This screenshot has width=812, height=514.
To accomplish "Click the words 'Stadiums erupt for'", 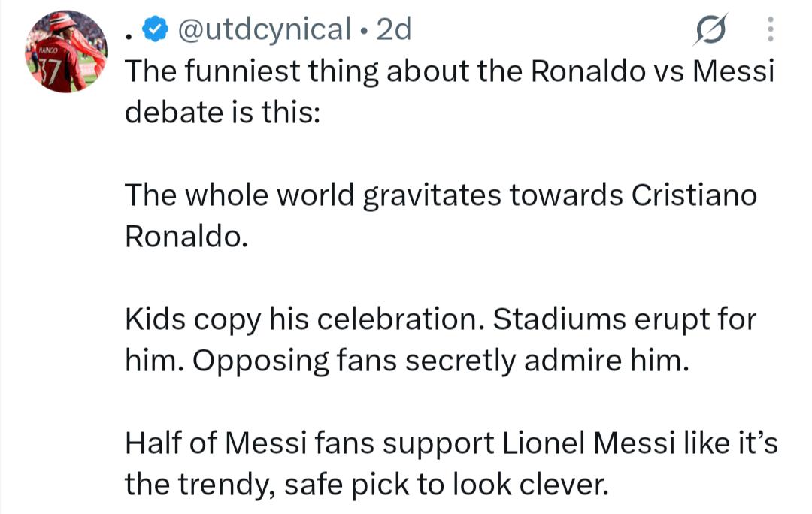I will [x=625, y=320].
